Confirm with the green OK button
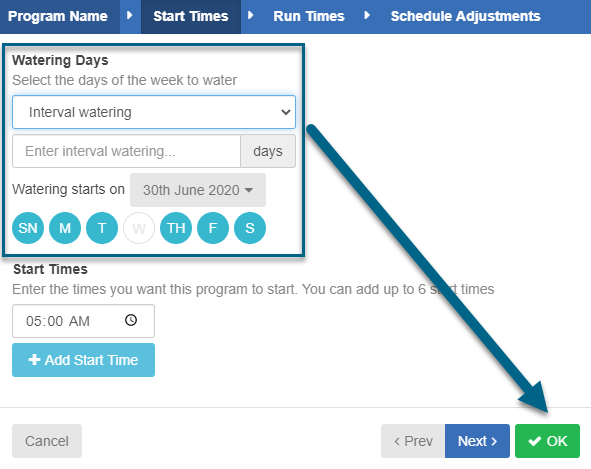 [x=547, y=441]
